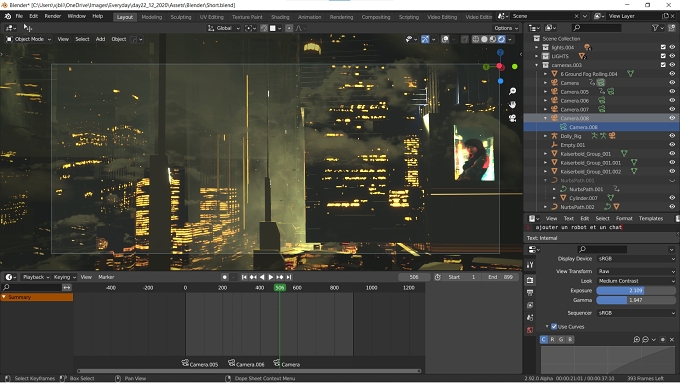
Task: Open the Templates menu in text editor
Action: (x=651, y=219)
